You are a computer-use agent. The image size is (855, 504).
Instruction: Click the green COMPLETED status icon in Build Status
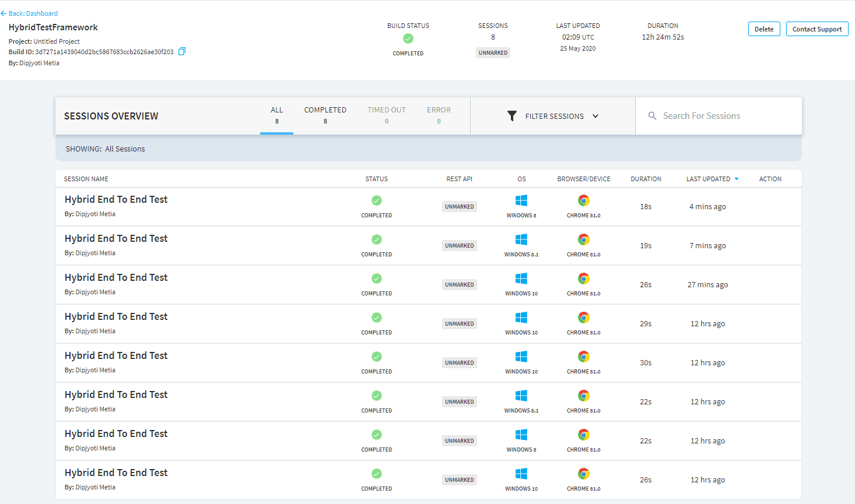click(x=408, y=38)
